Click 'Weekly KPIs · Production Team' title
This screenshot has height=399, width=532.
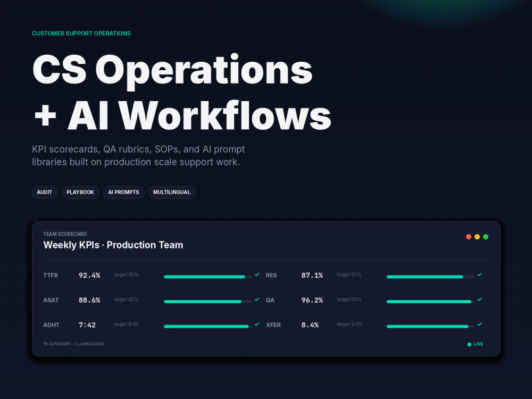coord(113,245)
